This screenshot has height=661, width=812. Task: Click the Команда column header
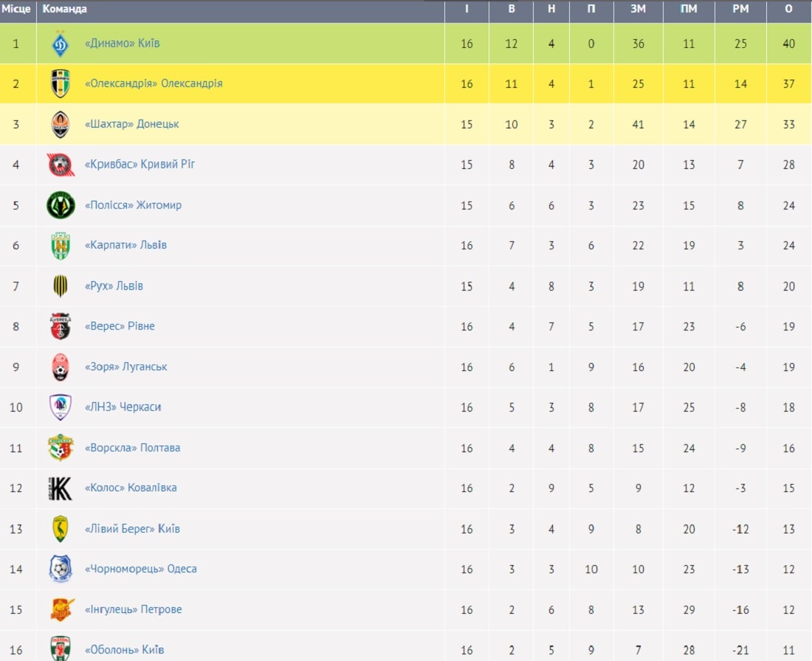pyautogui.click(x=65, y=9)
